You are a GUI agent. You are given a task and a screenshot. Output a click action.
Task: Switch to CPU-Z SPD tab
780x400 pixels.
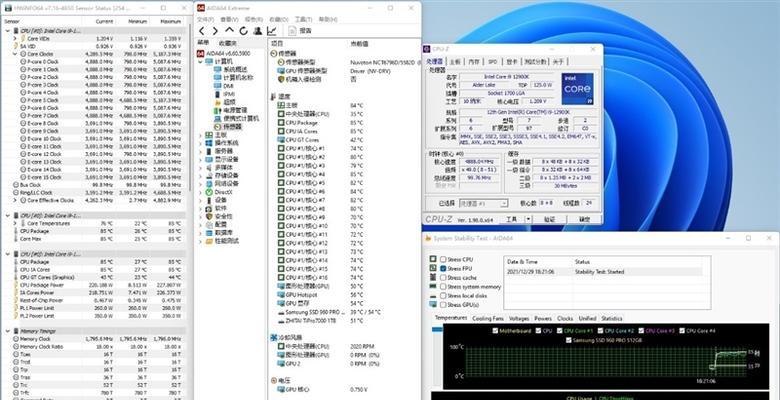(492, 62)
